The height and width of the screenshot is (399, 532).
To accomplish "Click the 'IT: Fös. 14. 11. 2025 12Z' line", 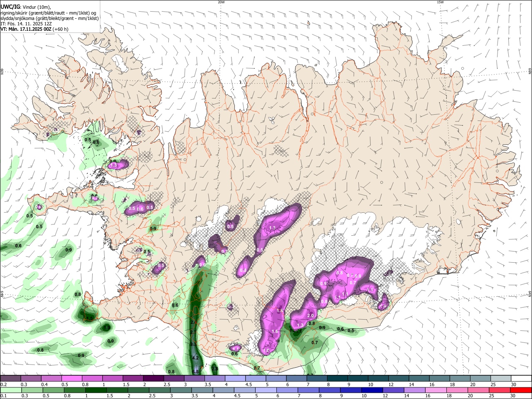I will tap(25, 24).
